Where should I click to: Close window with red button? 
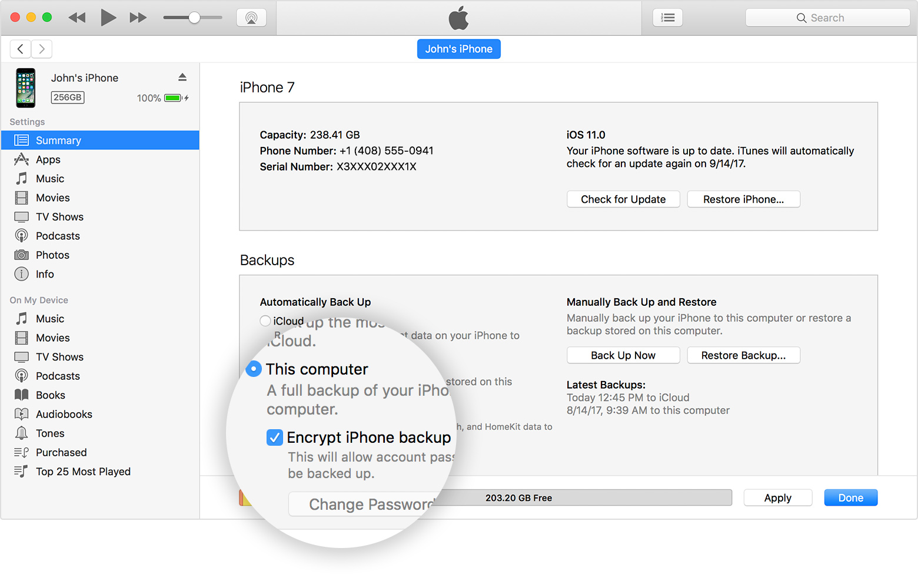pyautogui.click(x=15, y=18)
